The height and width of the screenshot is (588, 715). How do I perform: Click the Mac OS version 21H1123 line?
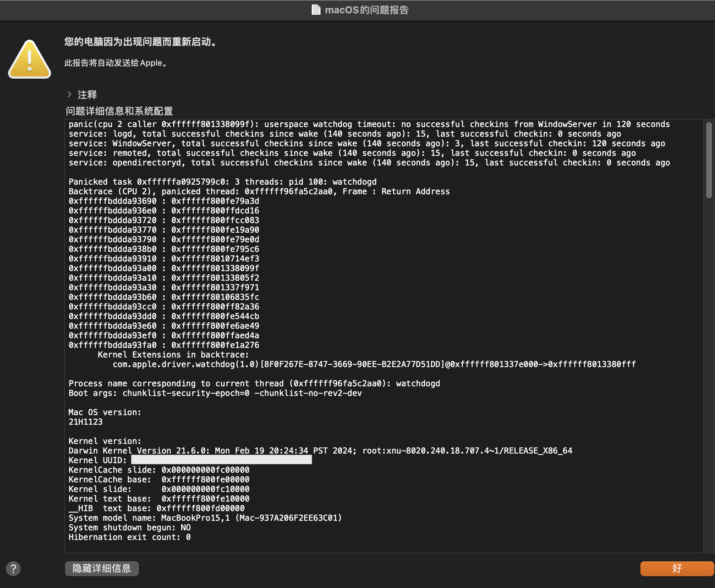(86, 422)
